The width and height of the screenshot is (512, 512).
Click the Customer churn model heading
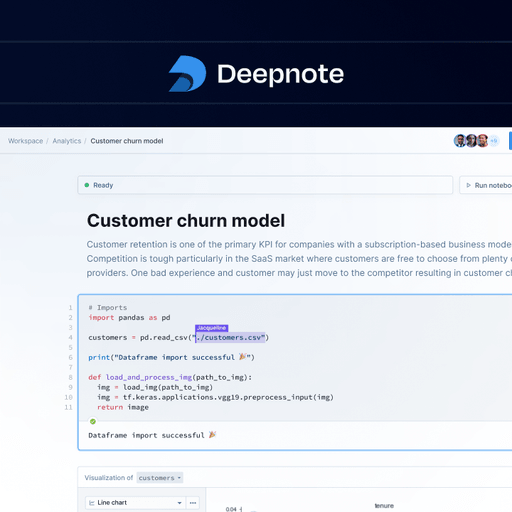click(186, 221)
